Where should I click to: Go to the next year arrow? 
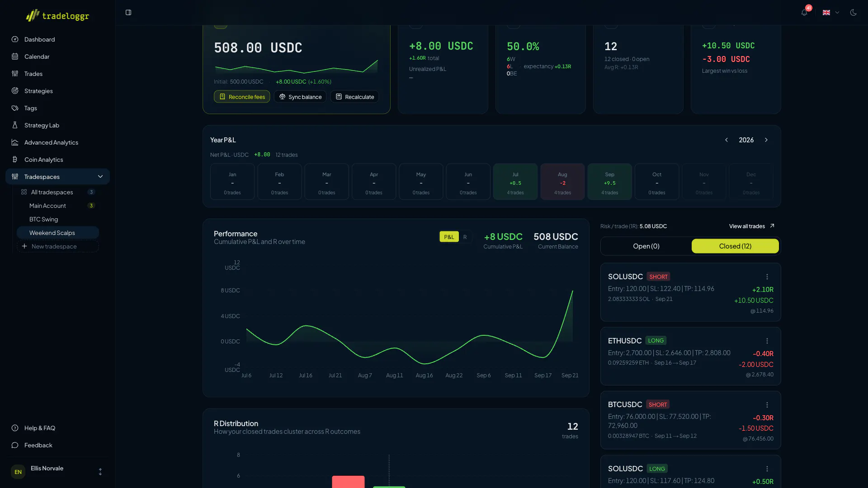click(766, 140)
